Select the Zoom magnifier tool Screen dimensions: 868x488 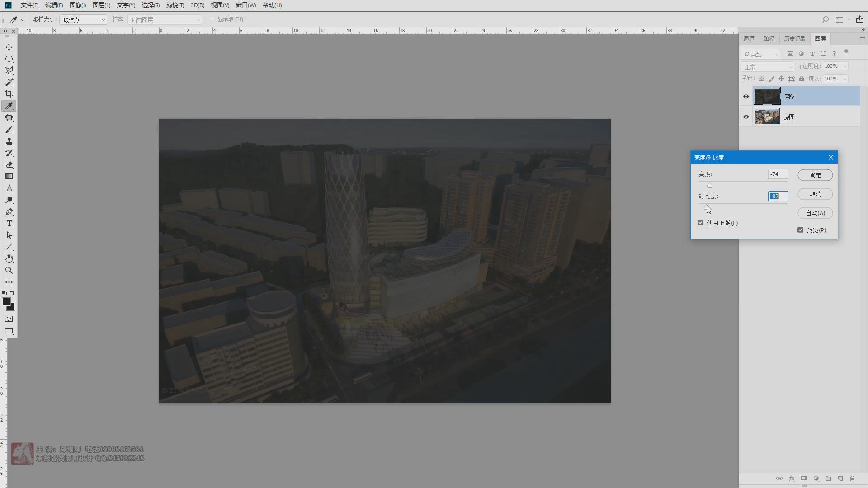point(9,271)
